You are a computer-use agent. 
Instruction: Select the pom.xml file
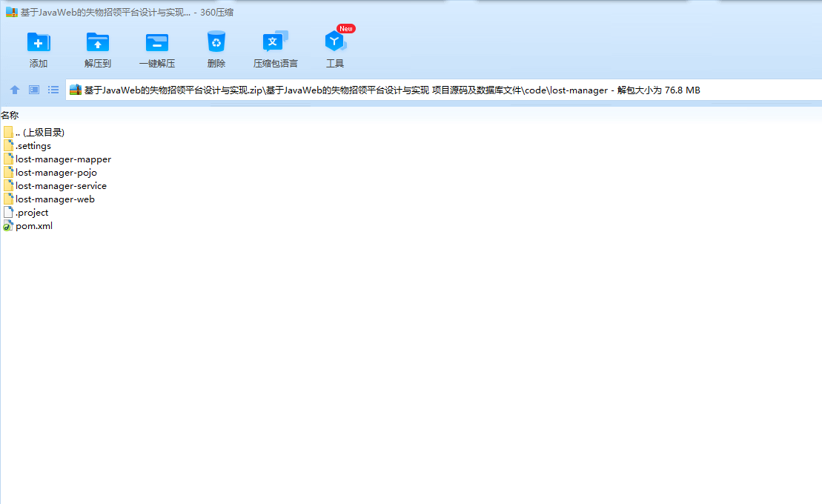click(x=27, y=226)
